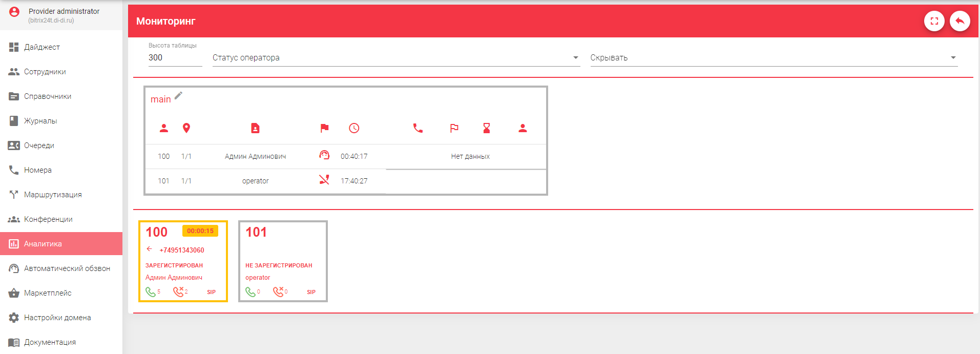This screenshot has width=980, height=354.
Task: Click the filled flag column icon
Action: [324, 128]
